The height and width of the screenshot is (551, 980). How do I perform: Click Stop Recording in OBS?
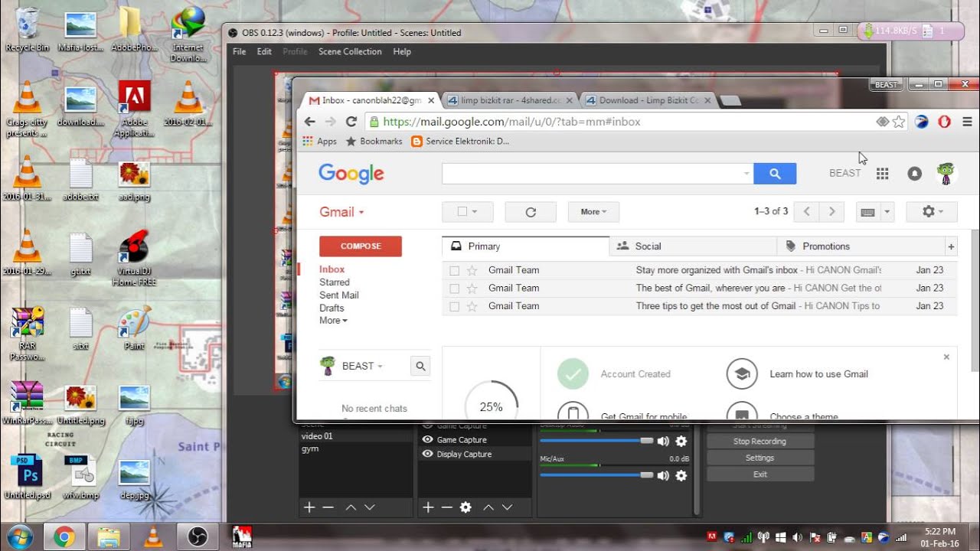click(759, 442)
